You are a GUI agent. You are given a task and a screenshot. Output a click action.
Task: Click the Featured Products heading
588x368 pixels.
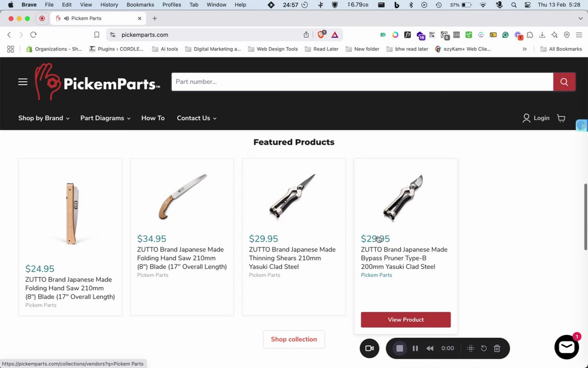(294, 142)
